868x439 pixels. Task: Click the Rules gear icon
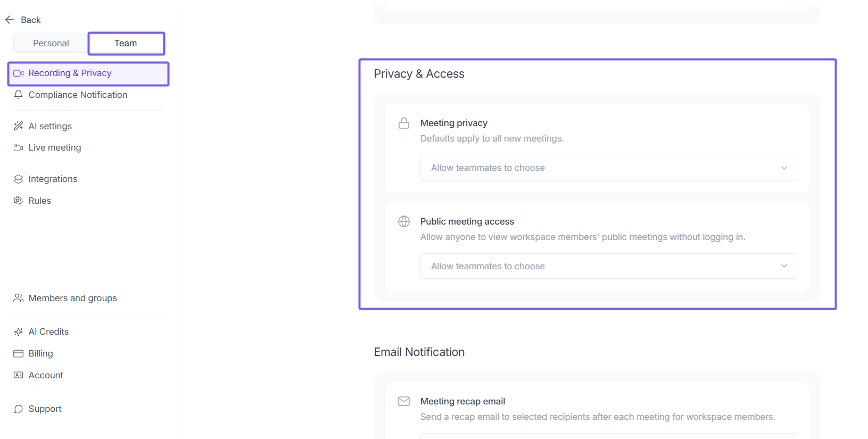point(19,201)
